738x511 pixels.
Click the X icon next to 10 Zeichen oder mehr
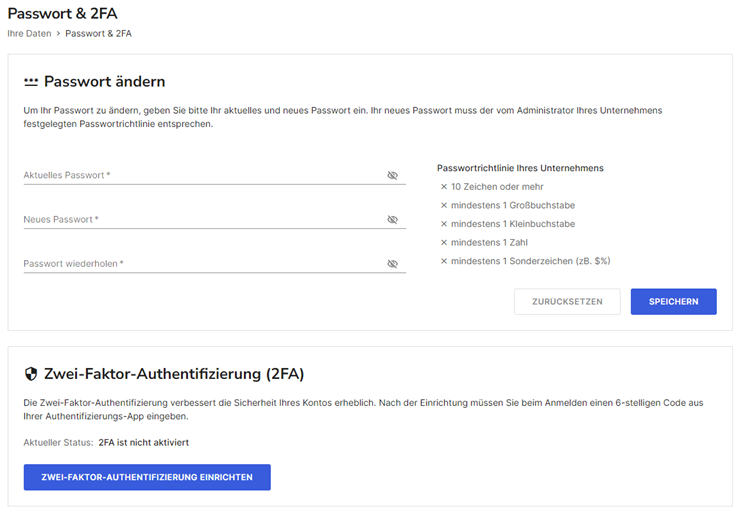point(444,187)
